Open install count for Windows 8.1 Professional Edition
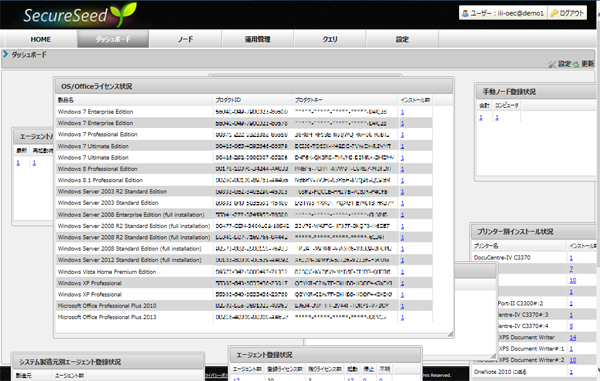600x381 pixels. (402, 180)
